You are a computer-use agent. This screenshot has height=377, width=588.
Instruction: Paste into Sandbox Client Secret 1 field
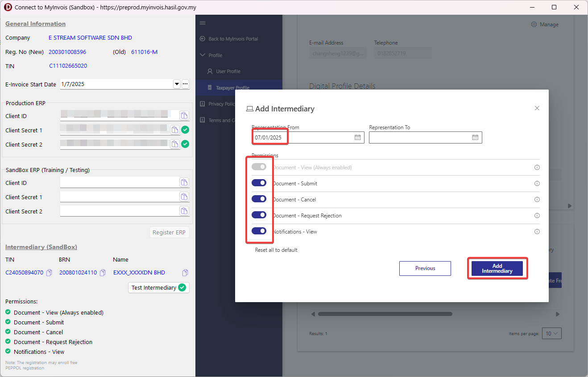(x=184, y=197)
